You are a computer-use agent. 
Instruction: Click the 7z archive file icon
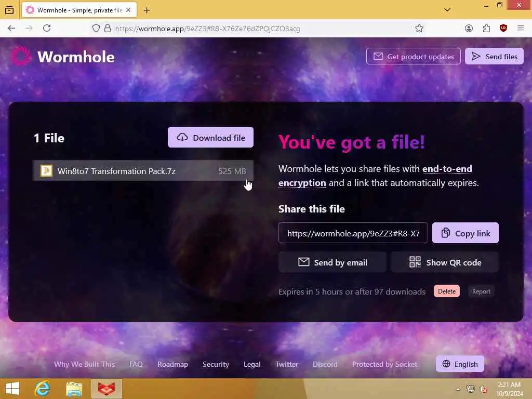point(46,170)
